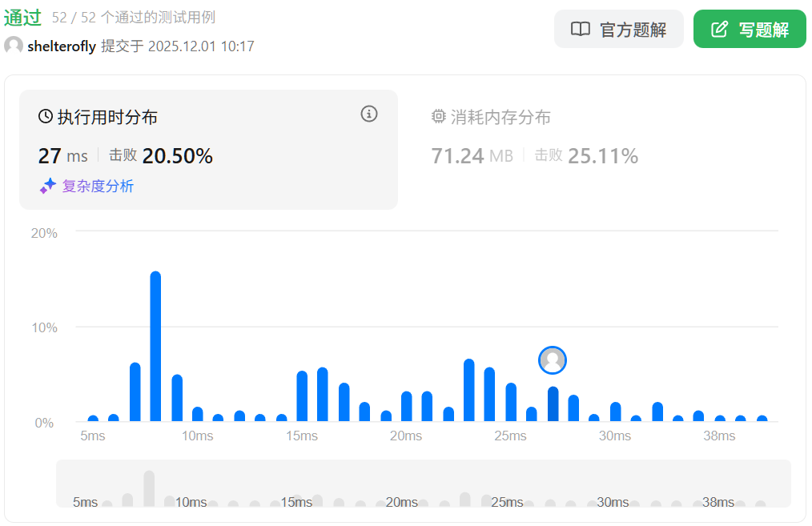The width and height of the screenshot is (812, 526).
Task: Click the pencil icon on 写题解
Action: tap(720, 30)
